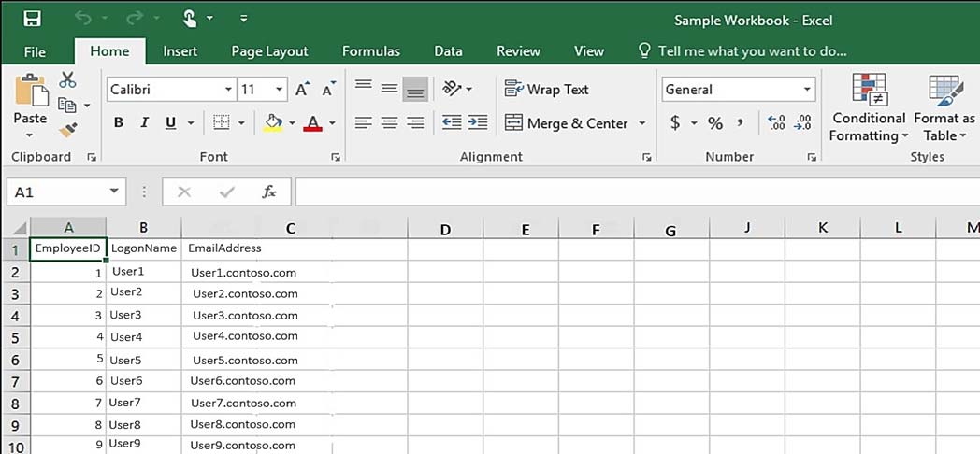The height and width of the screenshot is (454, 980).
Task: Click the yellow Fill Color bucket
Action: [x=272, y=122]
